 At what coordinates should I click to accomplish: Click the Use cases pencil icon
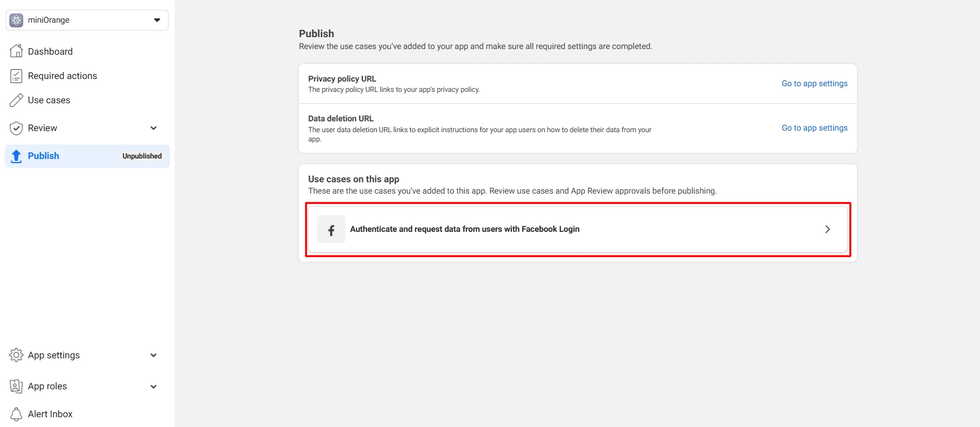click(17, 100)
